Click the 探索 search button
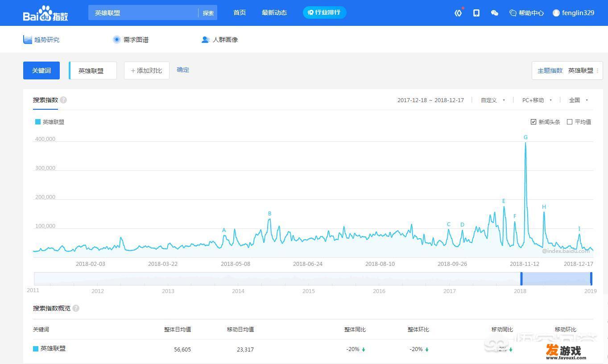Screen dimensions: 608x364 tap(208, 13)
